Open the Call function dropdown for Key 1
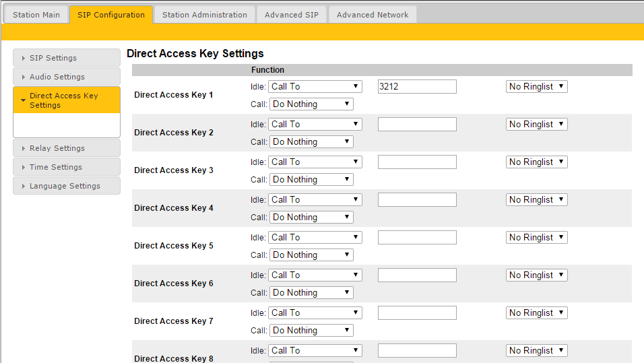The width and height of the screenshot is (644, 363). point(311,104)
